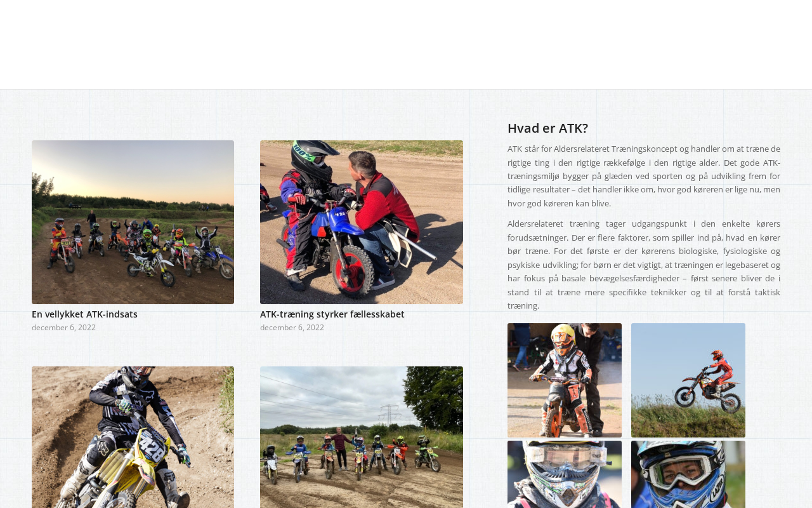Viewport: 812px width, 508px height.
Task: Click the Hvad er ATK? heading
Action: pos(547,128)
